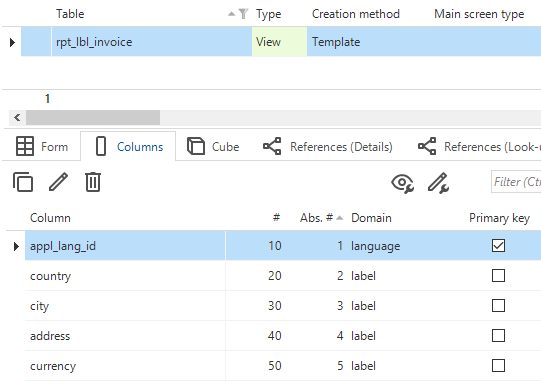541x387 pixels.
Task: Click the number 20 in country row
Action: [x=275, y=276]
